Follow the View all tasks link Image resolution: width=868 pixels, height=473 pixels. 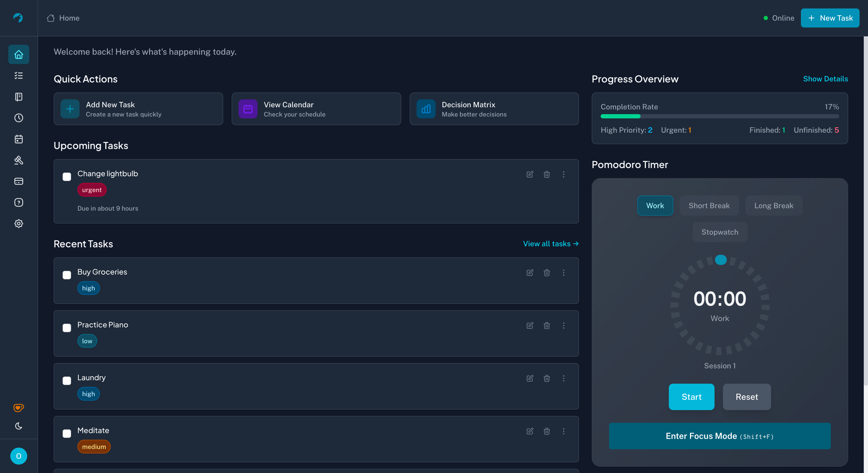coord(550,244)
